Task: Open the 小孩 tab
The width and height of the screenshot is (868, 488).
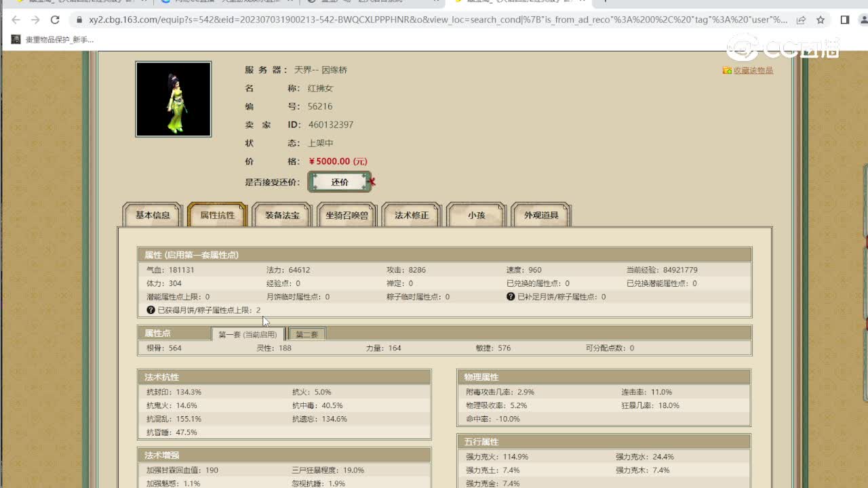Action: tap(476, 215)
